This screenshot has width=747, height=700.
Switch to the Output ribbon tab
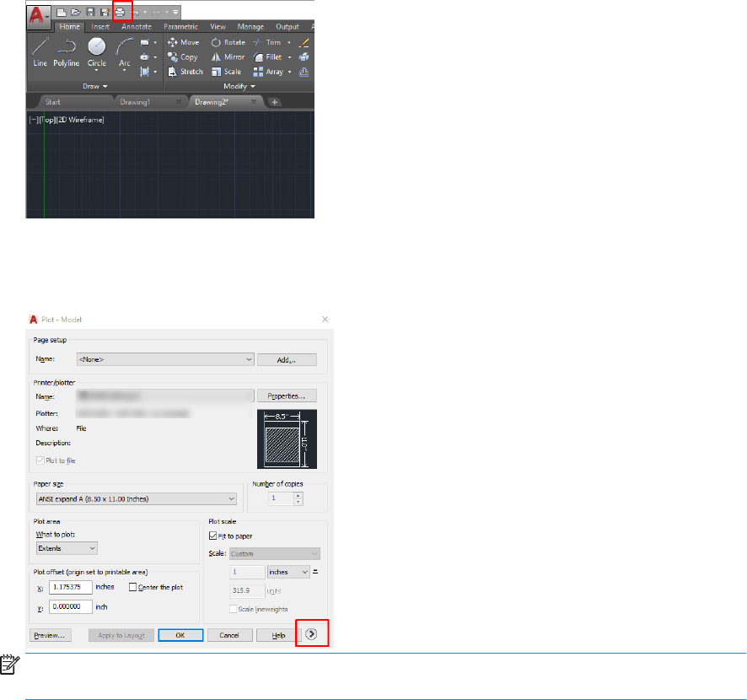pos(288,27)
